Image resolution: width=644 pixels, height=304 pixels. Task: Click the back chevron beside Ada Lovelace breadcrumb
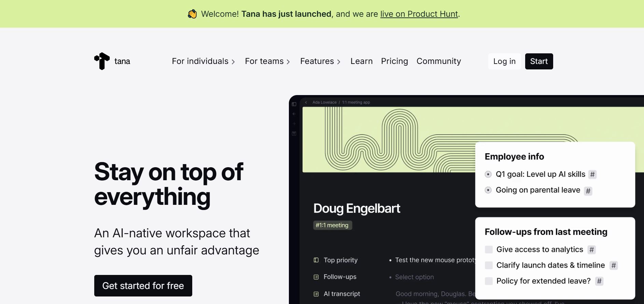tap(306, 102)
